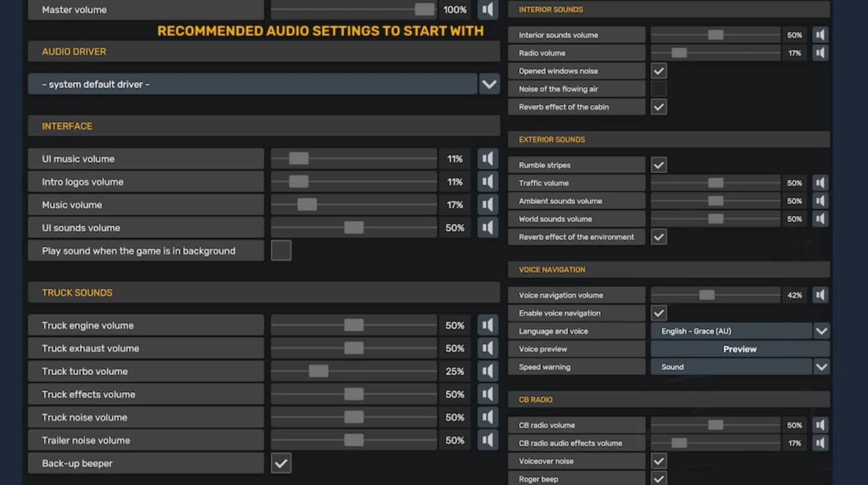Open the Speed warning dropdown
868x485 pixels.
point(821,367)
